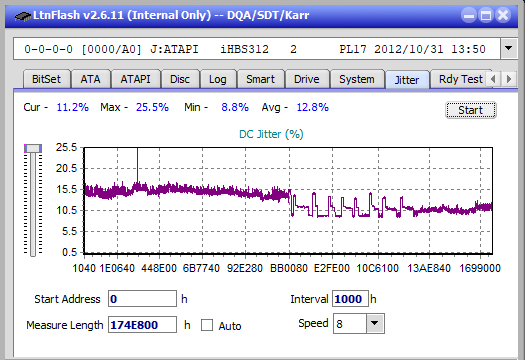Screen dimensions: 525x360
Task: Start the jitter measurement
Action: (470, 110)
